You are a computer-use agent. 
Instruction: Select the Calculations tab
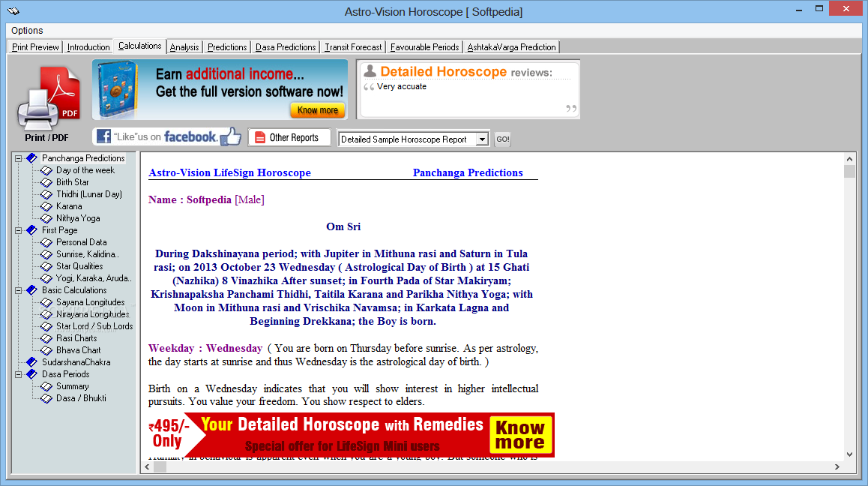tap(140, 46)
